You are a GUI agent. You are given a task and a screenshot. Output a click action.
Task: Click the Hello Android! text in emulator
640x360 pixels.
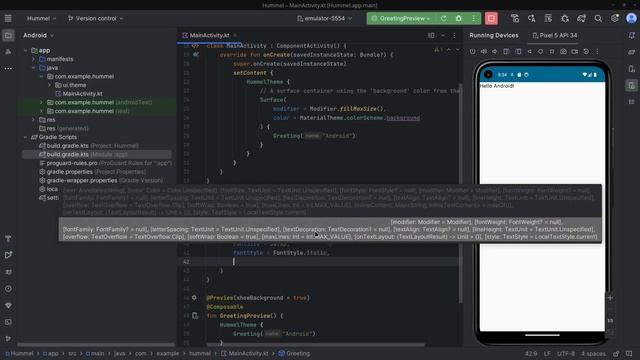[497, 86]
